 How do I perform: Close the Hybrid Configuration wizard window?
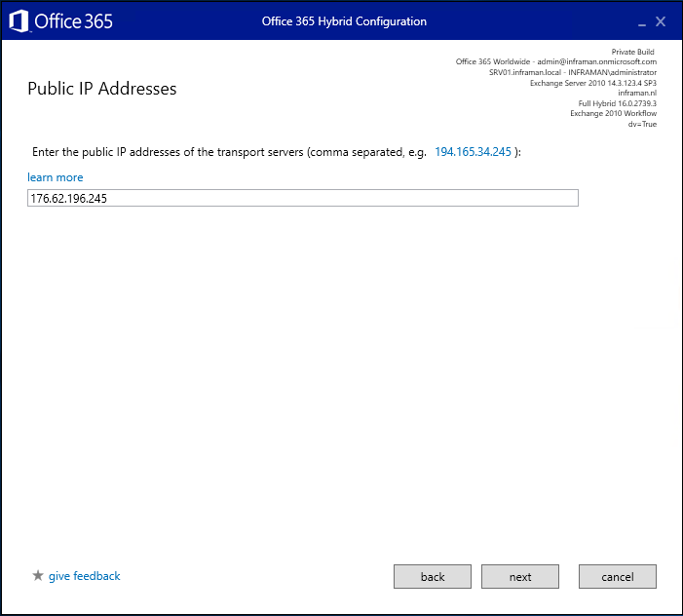point(661,21)
